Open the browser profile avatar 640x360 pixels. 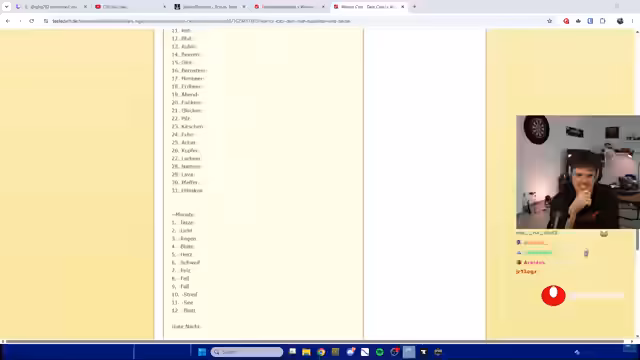[x=620, y=21]
